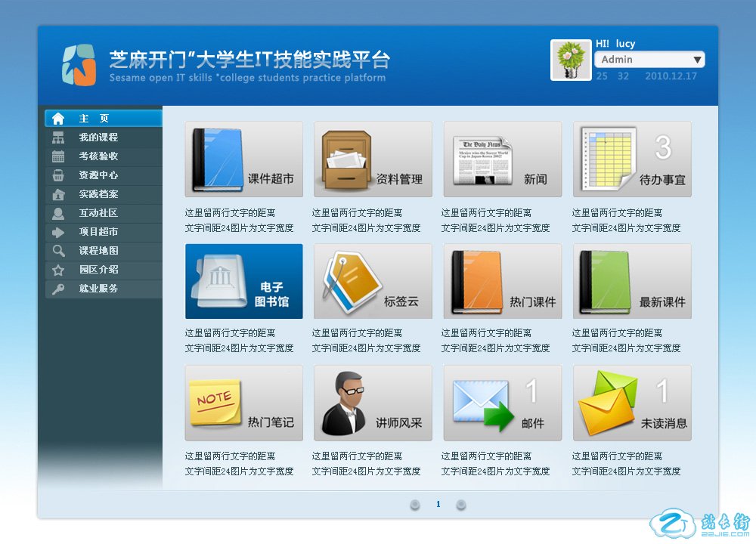Expand the Admin dropdown menu
The height and width of the screenshot is (544, 756).
click(696, 60)
